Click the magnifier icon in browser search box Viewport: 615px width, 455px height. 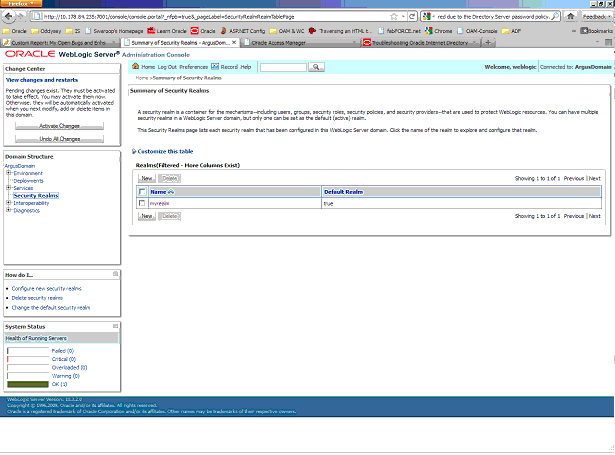tap(555, 16)
